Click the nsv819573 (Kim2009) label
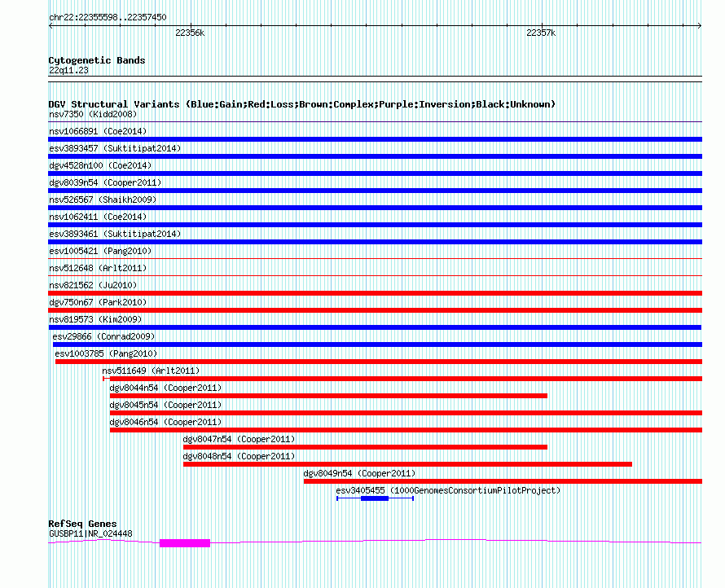The image size is (725, 588). [x=95, y=319]
